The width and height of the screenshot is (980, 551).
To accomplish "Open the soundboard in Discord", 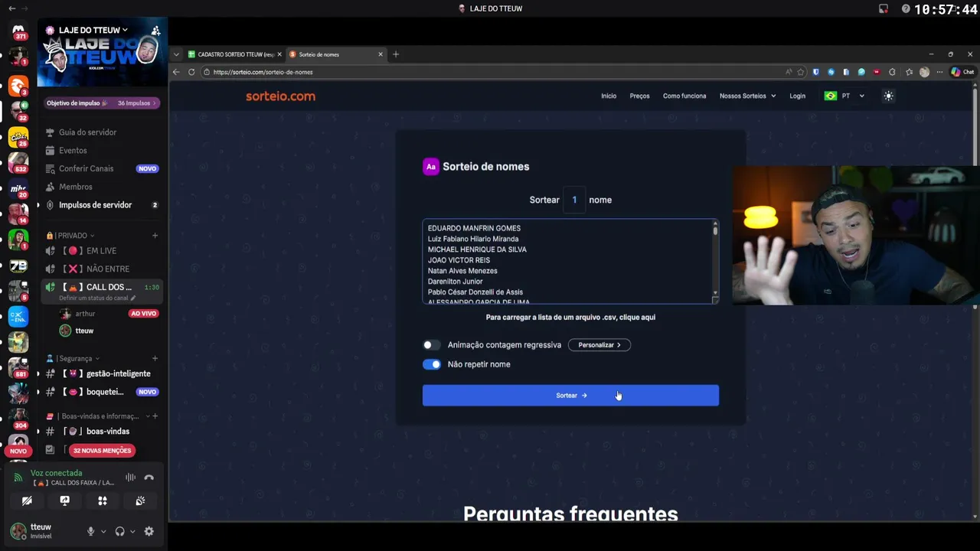I will coord(140,500).
